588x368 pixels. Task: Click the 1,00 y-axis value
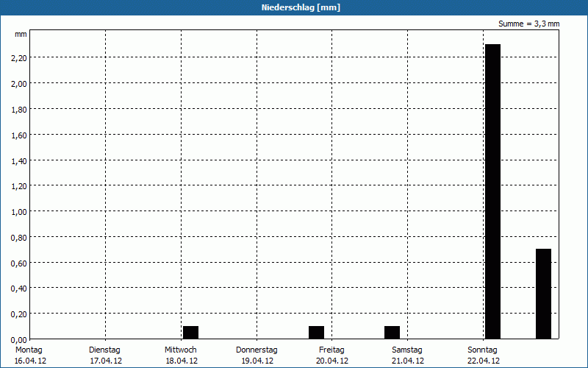19,212
